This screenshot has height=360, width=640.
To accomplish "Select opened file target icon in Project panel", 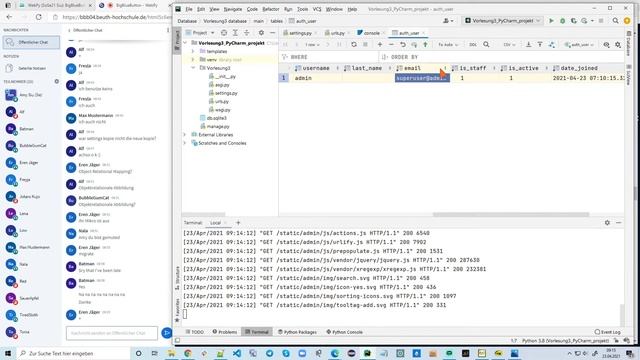I will tap(224, 33).
